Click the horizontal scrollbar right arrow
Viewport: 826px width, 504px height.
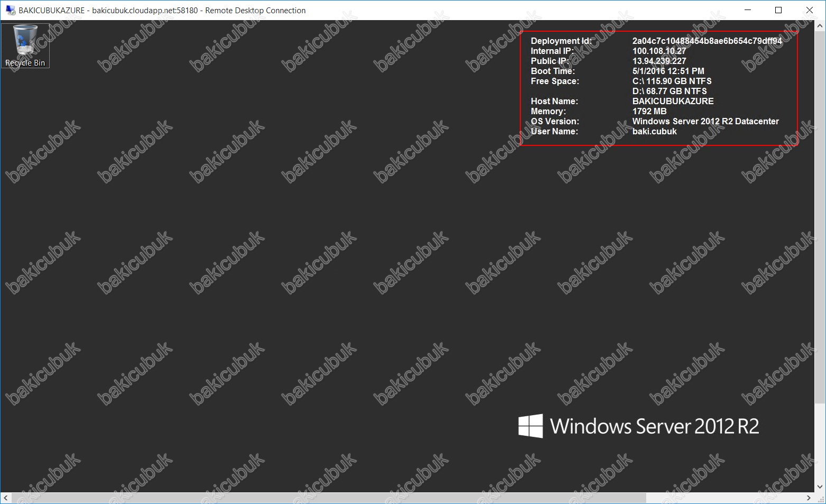tap(809, 498)
